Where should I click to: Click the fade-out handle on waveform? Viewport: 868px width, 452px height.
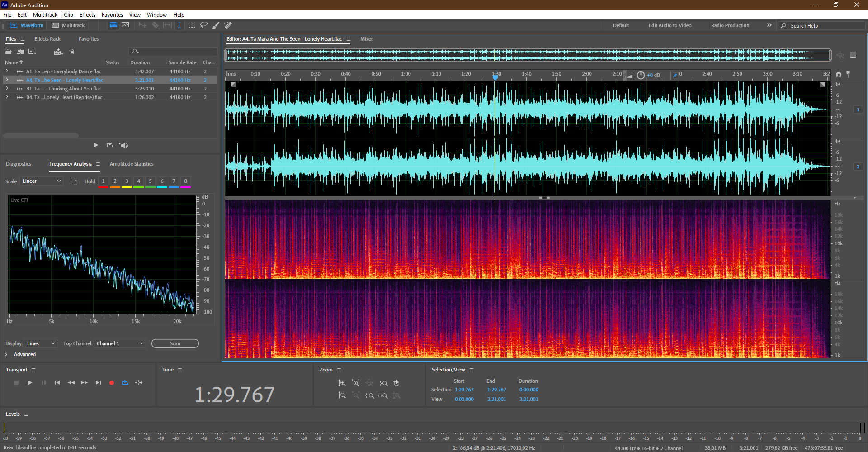click(822, 85)
